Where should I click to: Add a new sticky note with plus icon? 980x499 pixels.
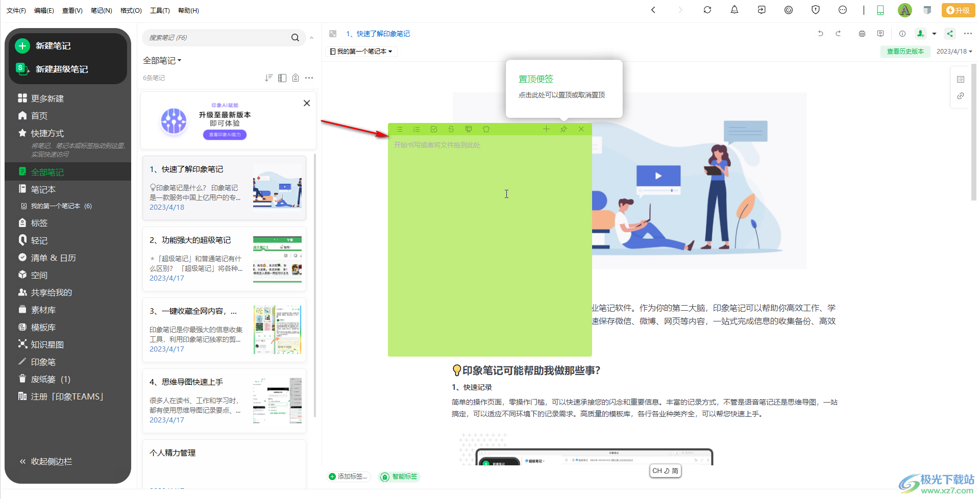(546, 129)
